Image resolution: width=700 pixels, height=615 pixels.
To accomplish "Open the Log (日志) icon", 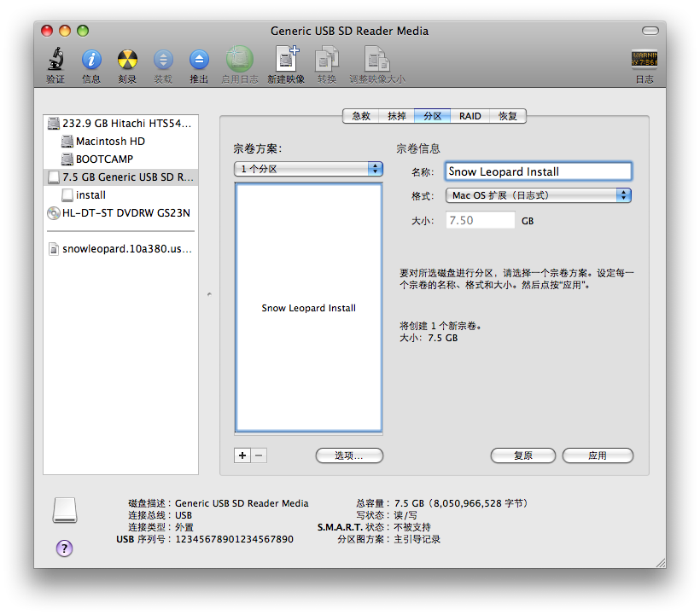I will pyautogui.click(x=645, y=59).
